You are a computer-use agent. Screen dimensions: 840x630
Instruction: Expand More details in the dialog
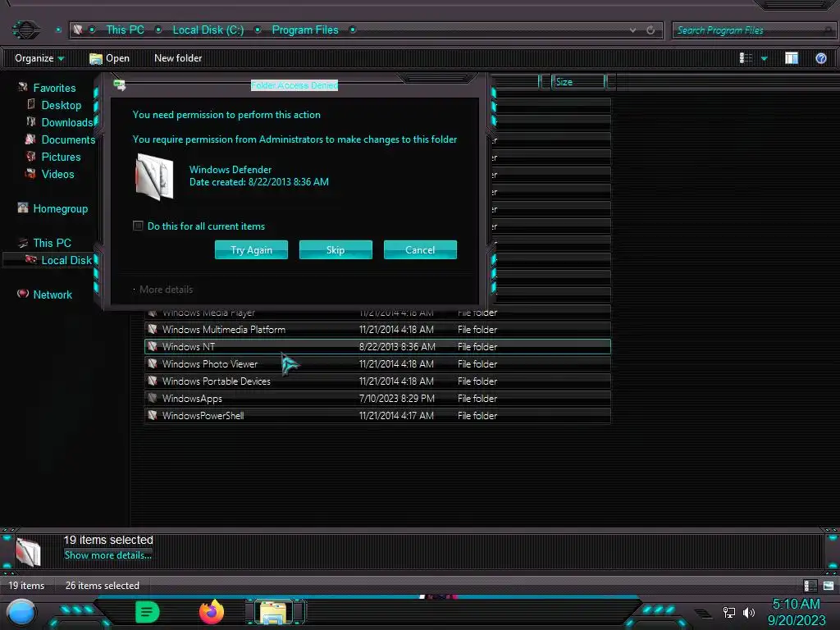pyautogui.click(x=166, y=290)
